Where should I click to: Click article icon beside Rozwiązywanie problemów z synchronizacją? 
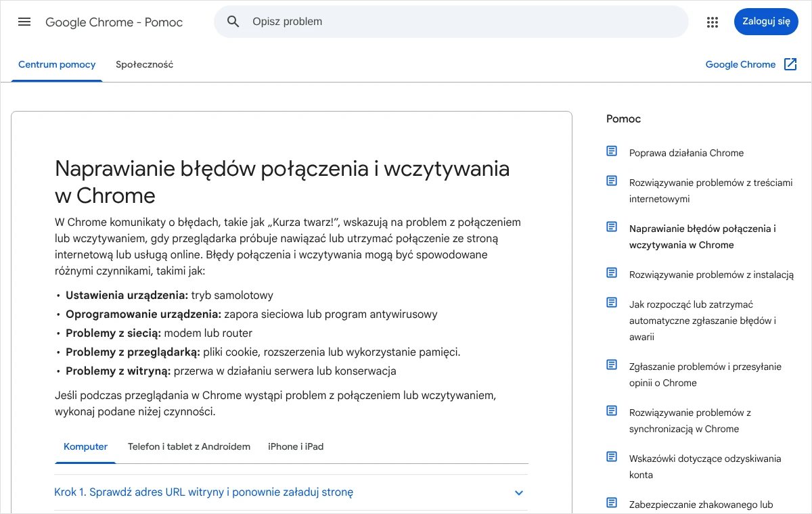[612, 411]
